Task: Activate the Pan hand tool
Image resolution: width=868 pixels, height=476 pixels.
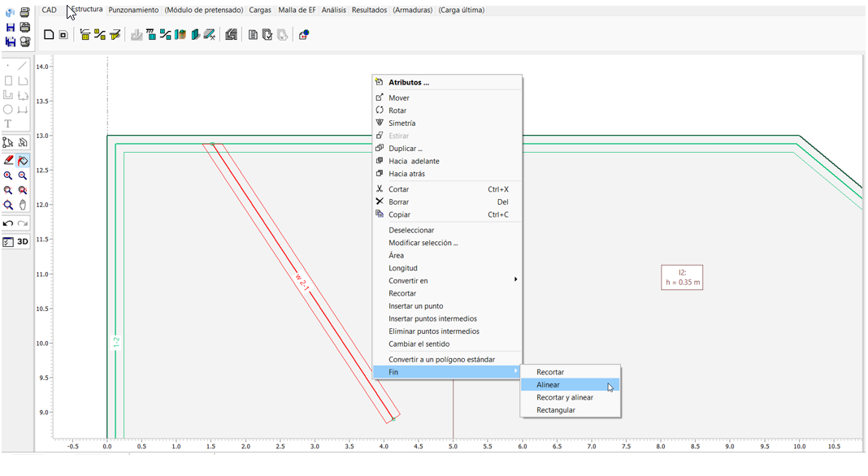Action: tap(22, 205)
